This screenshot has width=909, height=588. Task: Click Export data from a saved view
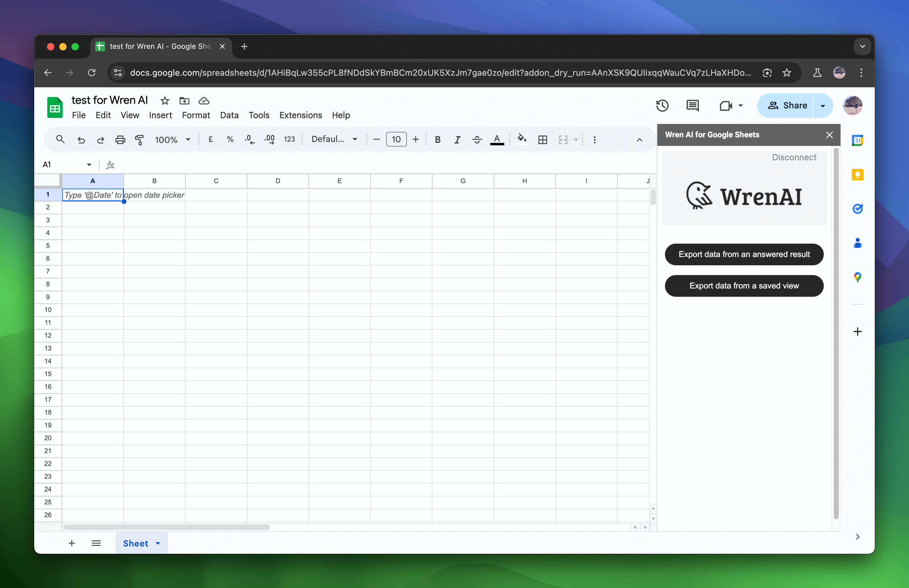(744, 285)
